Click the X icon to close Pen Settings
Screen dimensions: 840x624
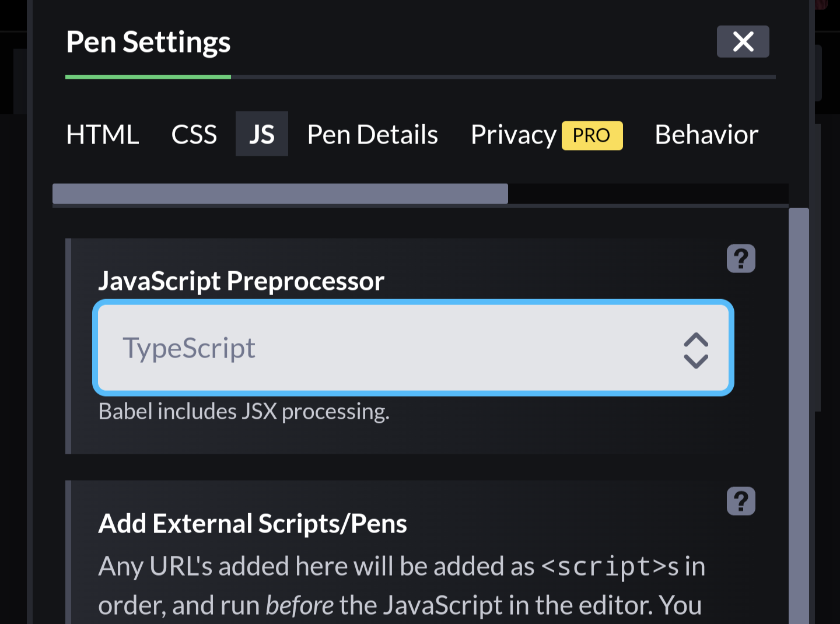pyautogui.click(x=743, y=41)
